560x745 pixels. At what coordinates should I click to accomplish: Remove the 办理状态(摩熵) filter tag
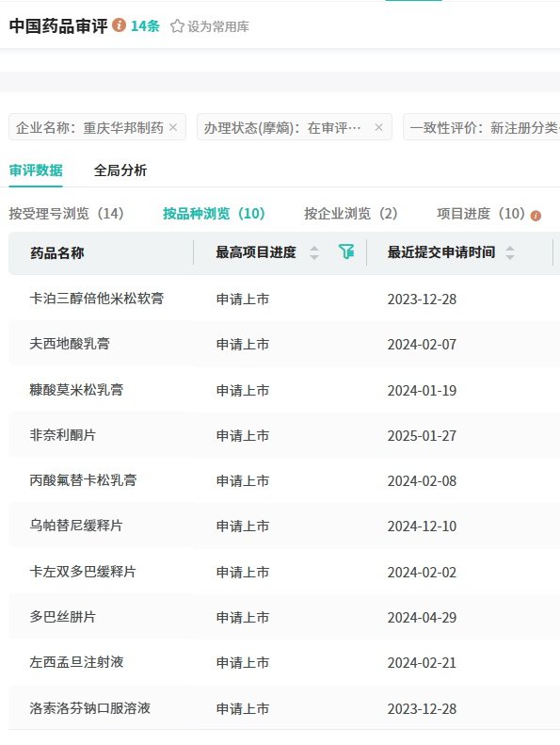(378, 127)
